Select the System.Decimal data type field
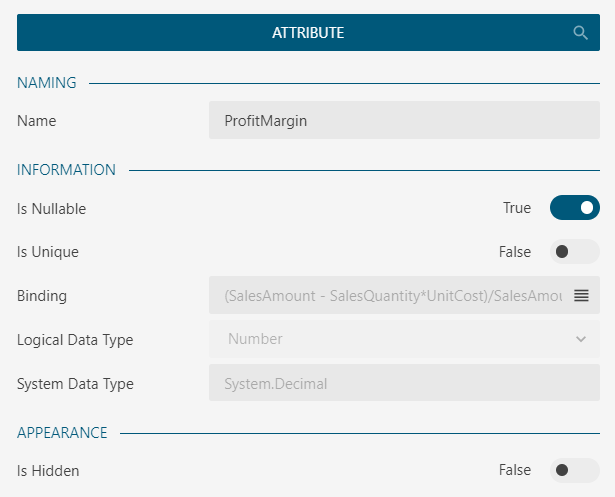 pos(404,384)
